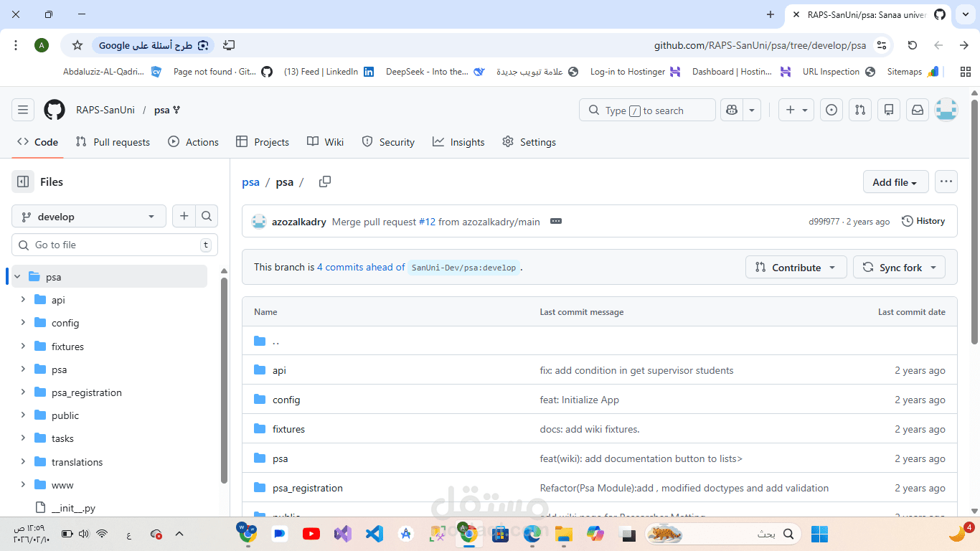The image size is (980, 551).
Task: Expand the psa_registration folder in tree
Action: 23,392
